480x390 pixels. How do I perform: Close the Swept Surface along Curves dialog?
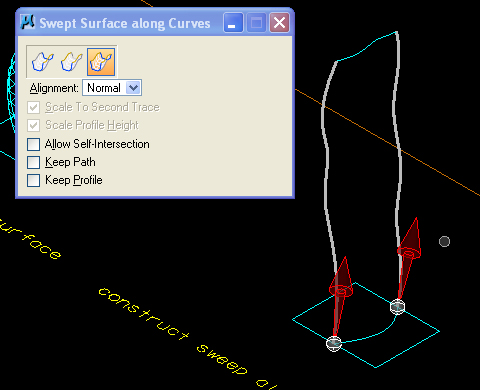(x=279, y=23)
